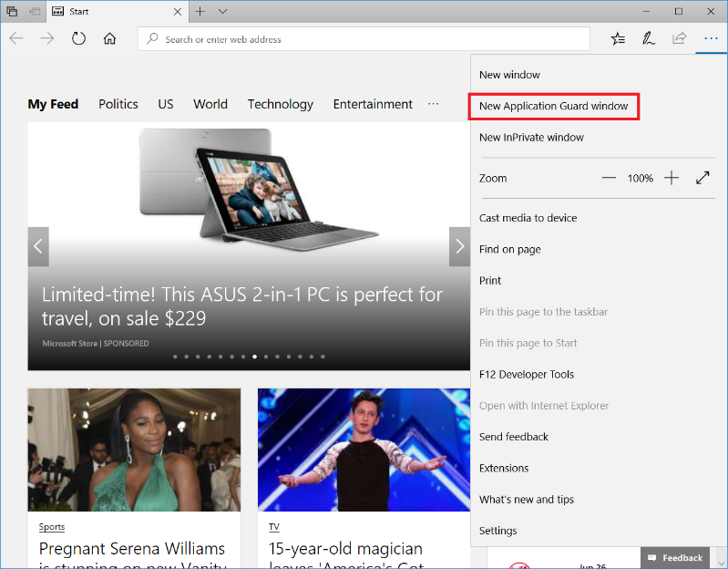Viewport: 728px width, 569px height.
Task: Show next carousel slide with right arrow
Action: tap(459, 246)
